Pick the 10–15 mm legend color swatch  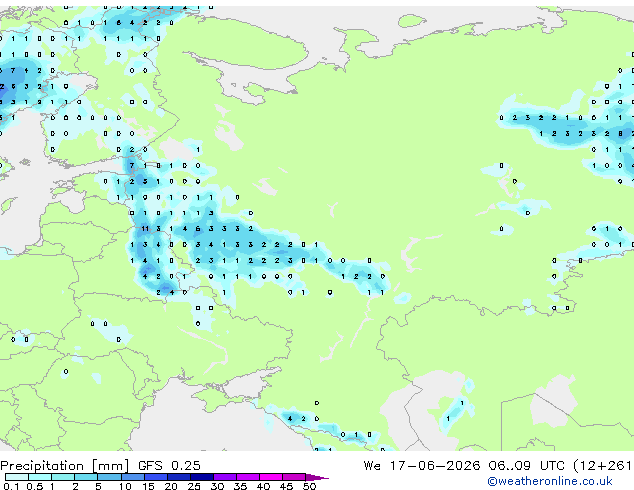click(x=132, y=477)
